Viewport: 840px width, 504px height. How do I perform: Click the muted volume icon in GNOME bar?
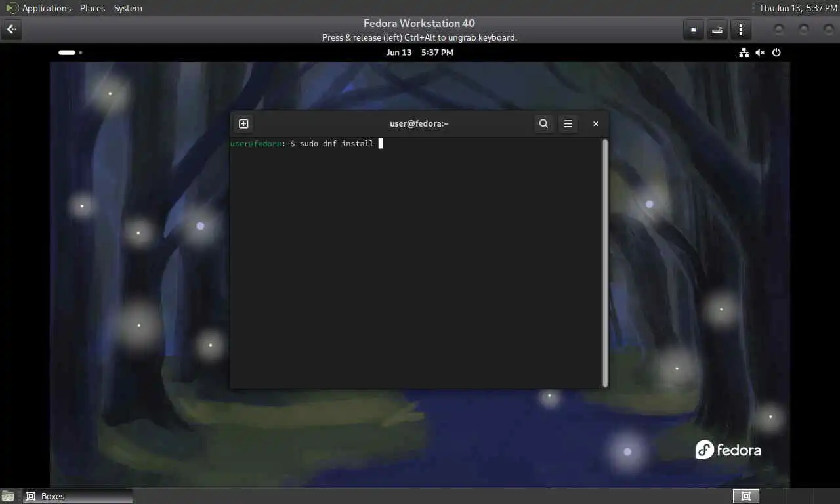point(760,52)
